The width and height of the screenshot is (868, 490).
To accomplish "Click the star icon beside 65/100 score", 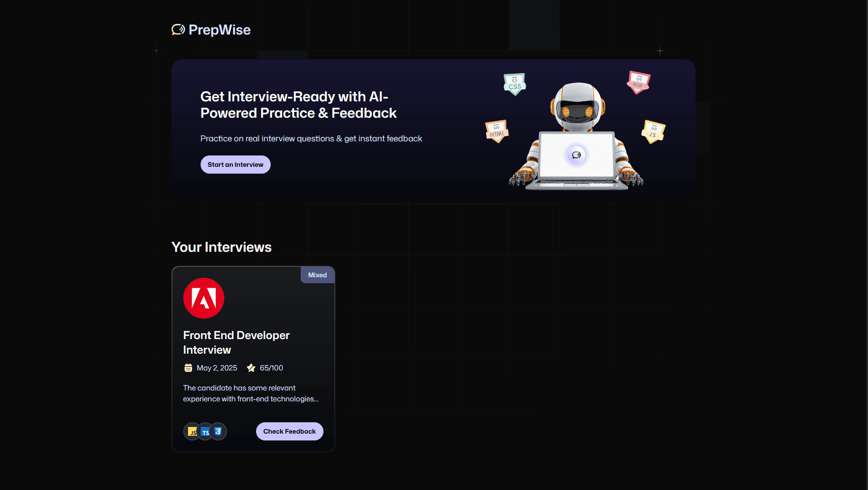I will [x=251, y=368].
